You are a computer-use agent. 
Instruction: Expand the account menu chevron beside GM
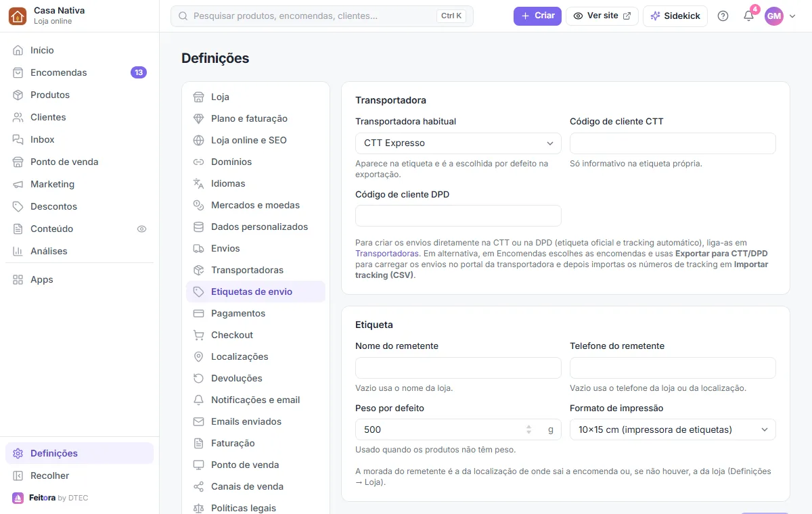tap(792, 16)
